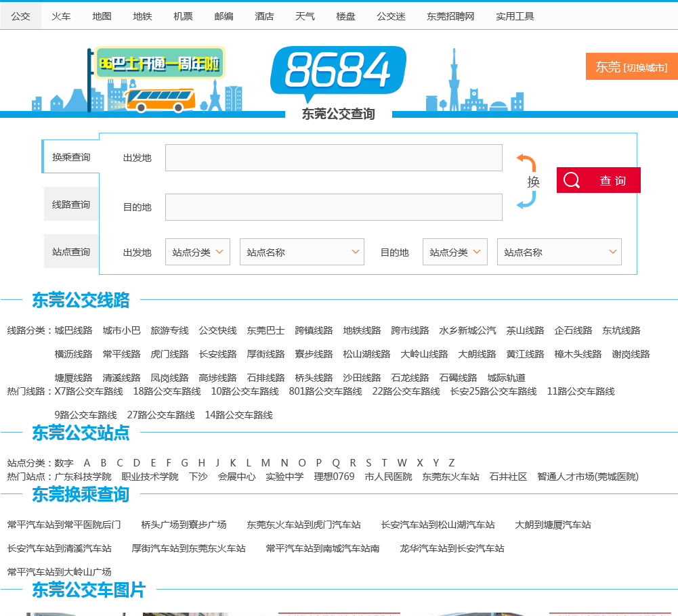678x616 pixels.
Task: Expand the destination 站点分类 dropdown
Action: click(455, 252)
